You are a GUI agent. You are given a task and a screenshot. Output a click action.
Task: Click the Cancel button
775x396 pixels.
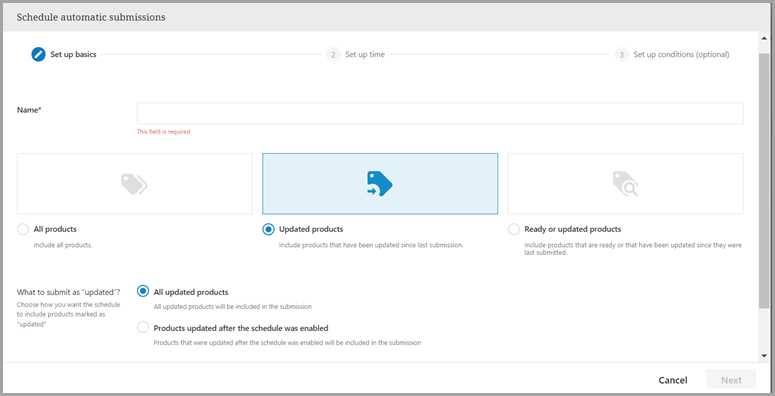coord(673,380)
